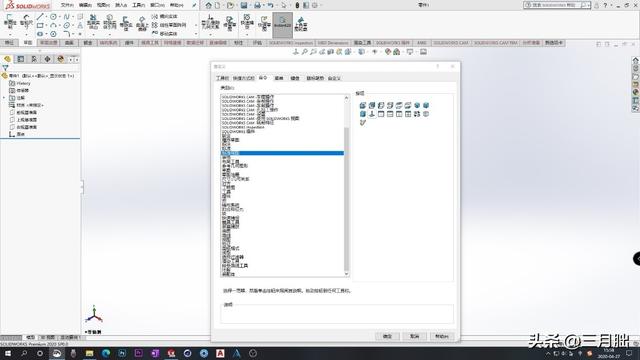This screenshot has width=640, height=360.
Task: Open the File (文件) menu
Action: point(67,5)
